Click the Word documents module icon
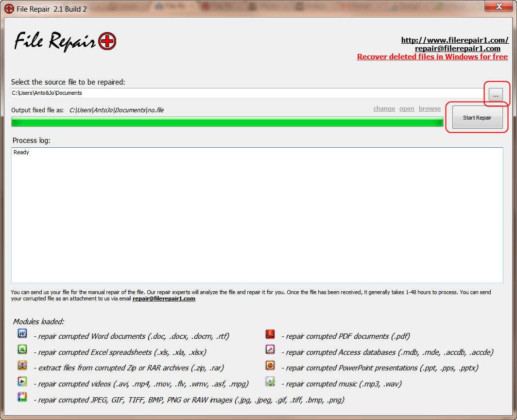This screenshot has width=517, height=420. click(22, 333)
